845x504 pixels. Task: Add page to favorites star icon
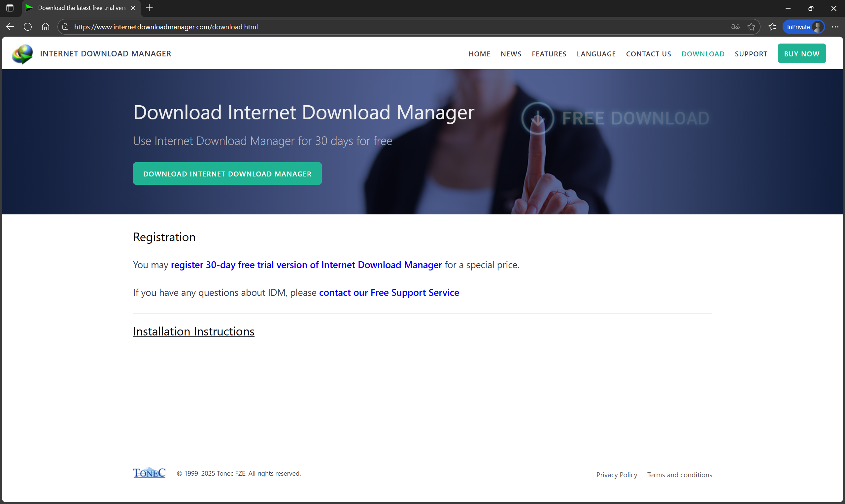click(x=751, y=27)
